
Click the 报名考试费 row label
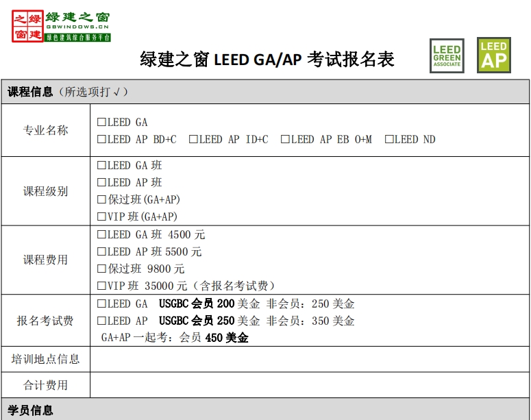[45, 321]
